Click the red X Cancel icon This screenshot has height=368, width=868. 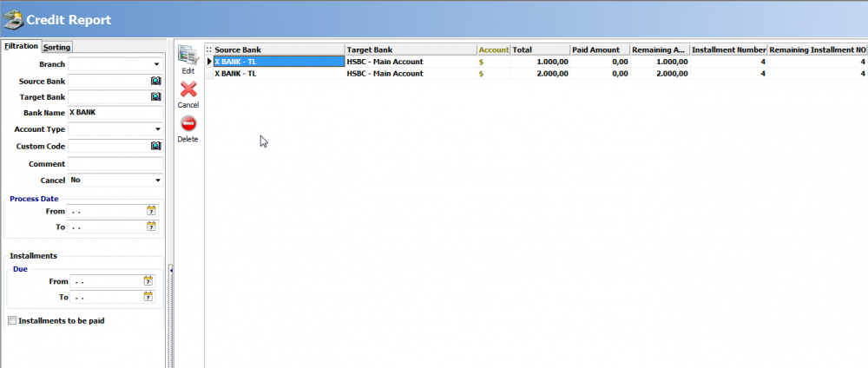pos(188,89)
